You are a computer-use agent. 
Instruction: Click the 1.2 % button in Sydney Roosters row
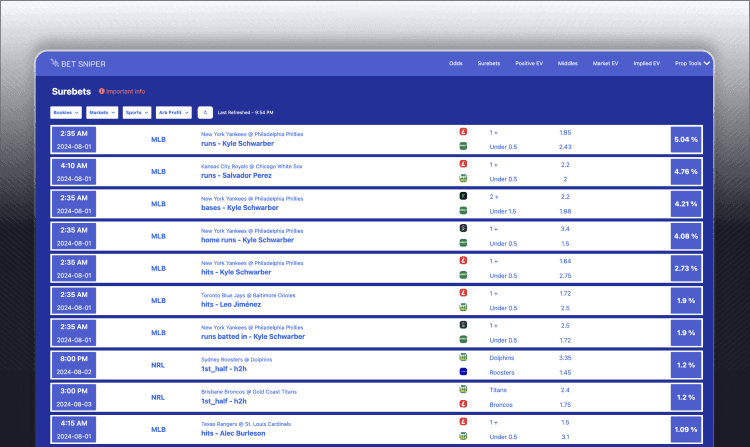coord(686,365)
